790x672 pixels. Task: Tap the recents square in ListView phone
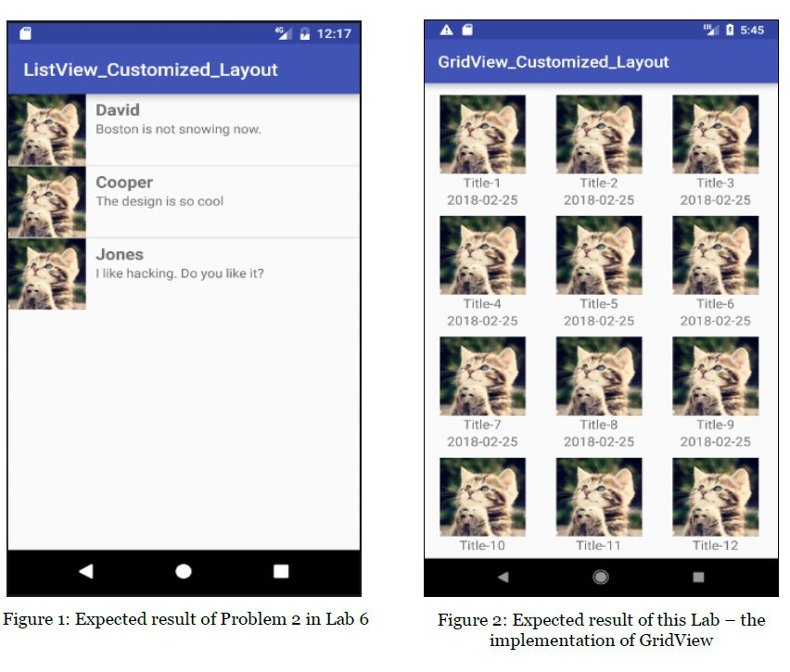(x=281, y=571)
